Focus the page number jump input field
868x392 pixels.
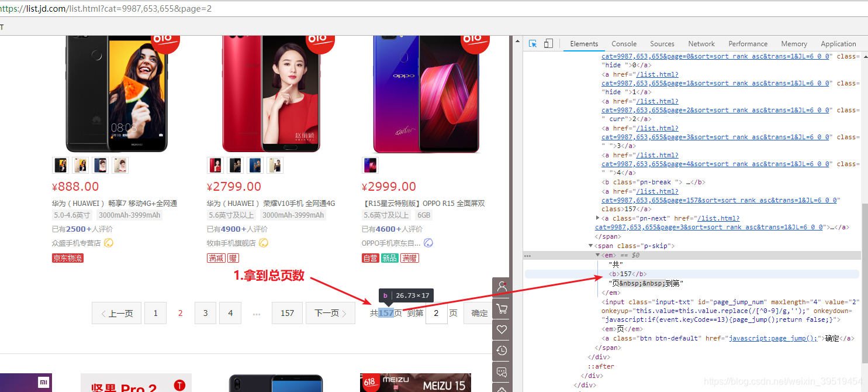437,313
